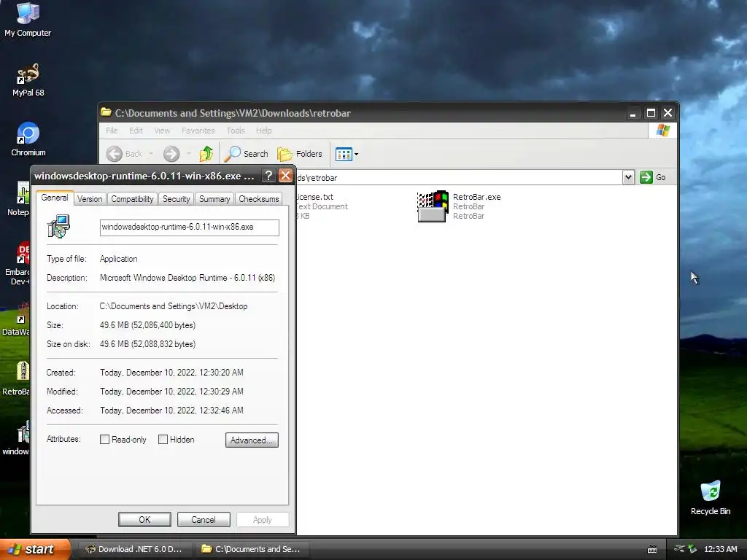Image resolution: width=747 pixels, height=560 pixels.
Task: Switch to Download .NET 6.0 taskbar item
Action: pyautogui.click(x=134, y=549)
